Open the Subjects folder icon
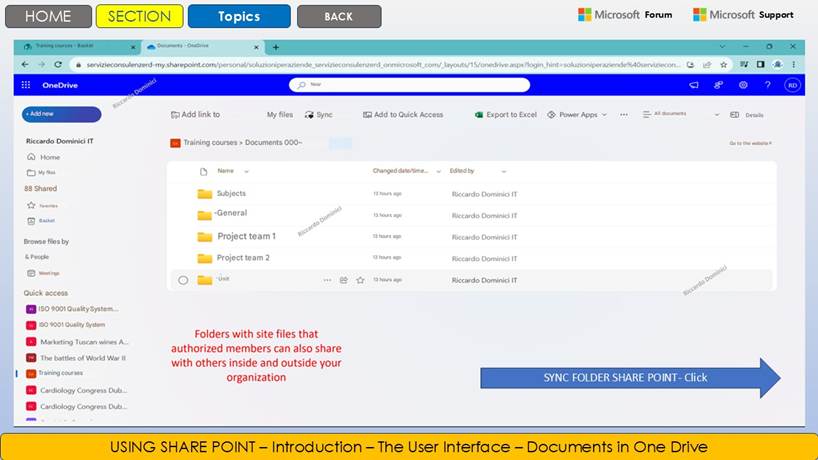The image size is (818, 460). click(204, 194)
